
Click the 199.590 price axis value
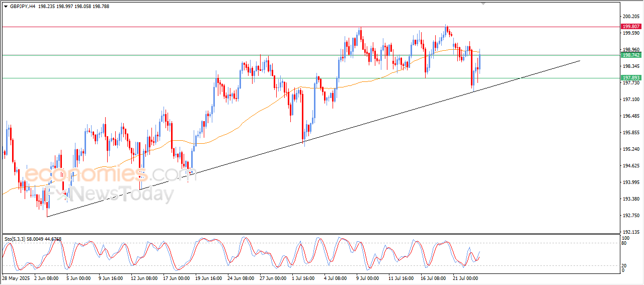pyautogui.click(x=631, y=33)
